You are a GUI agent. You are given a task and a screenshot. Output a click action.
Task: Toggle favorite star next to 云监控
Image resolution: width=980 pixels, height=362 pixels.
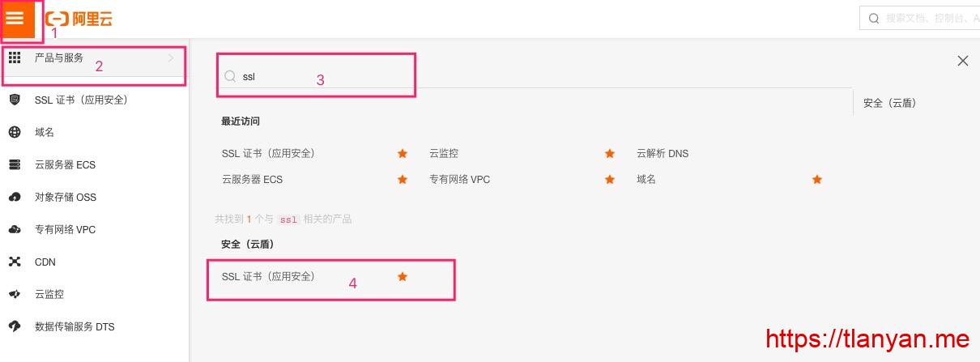[x=610, y=153]
